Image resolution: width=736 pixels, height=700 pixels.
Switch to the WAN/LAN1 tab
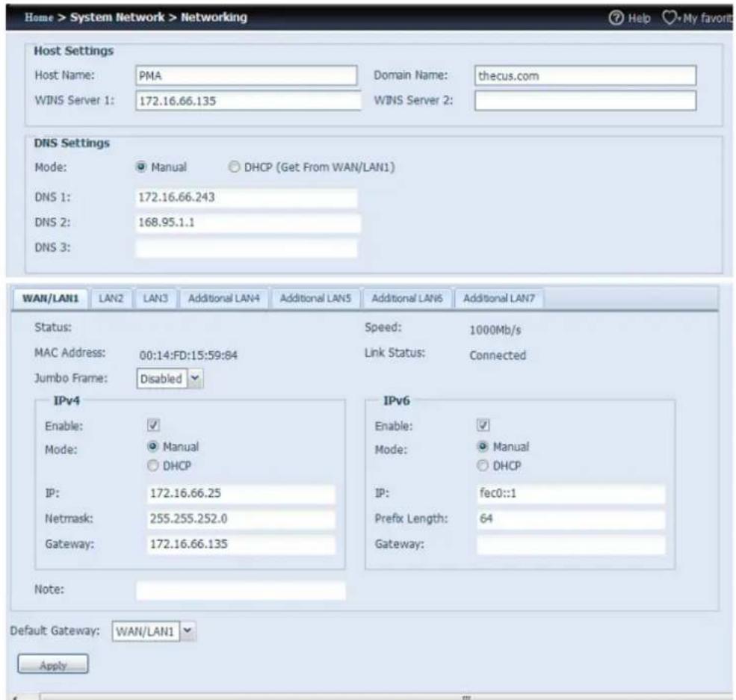[x=50, y=298]
